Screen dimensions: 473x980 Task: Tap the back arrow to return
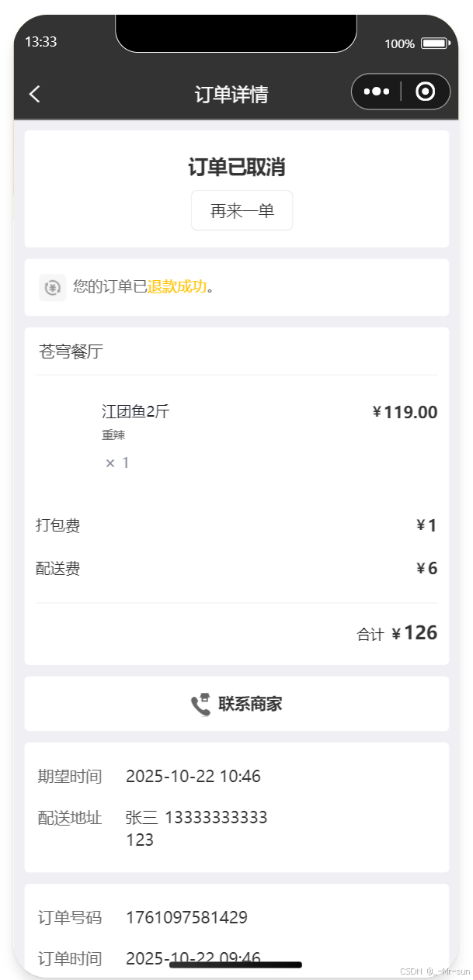point(34,92)
